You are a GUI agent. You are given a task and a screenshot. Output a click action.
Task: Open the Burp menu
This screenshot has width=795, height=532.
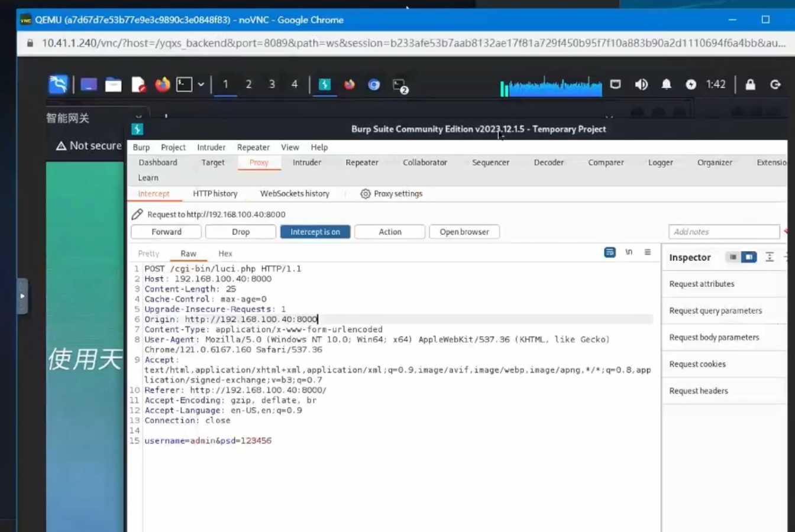[x=141, y=147]
